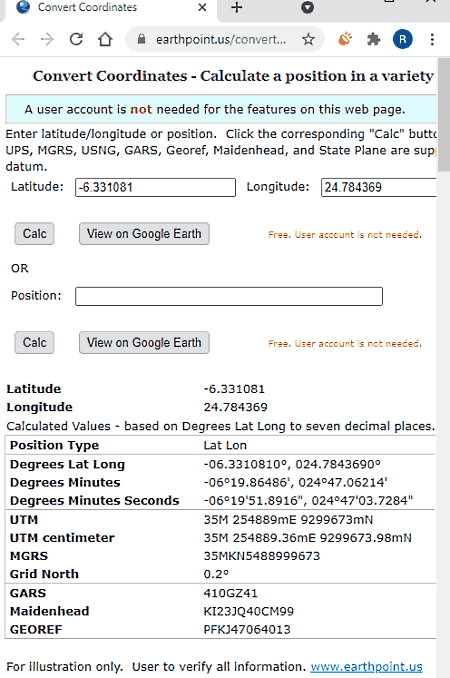The image size is (450, 678).
Task: Click View on Google Earth below Position
Action: [x=144, y=342]
